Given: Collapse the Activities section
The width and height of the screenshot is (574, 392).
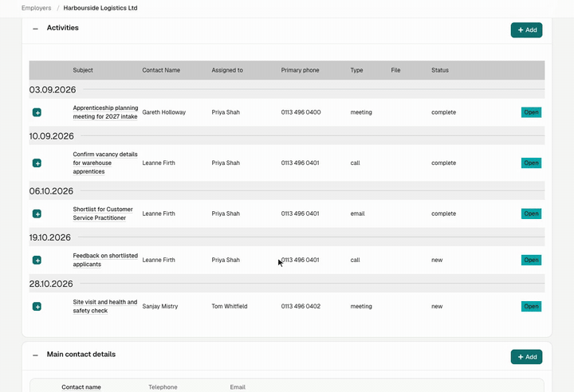Looking at the screenshot, I should pos(35,29).
